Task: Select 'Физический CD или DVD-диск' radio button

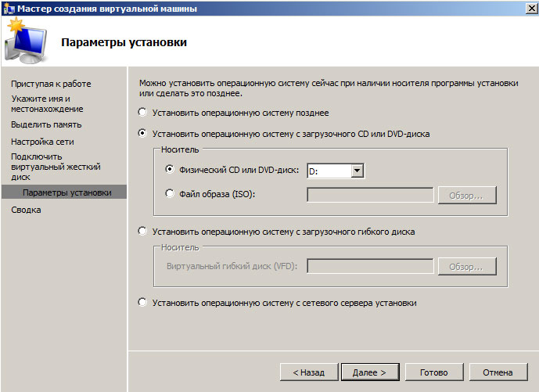Action: tap(171, 170)
